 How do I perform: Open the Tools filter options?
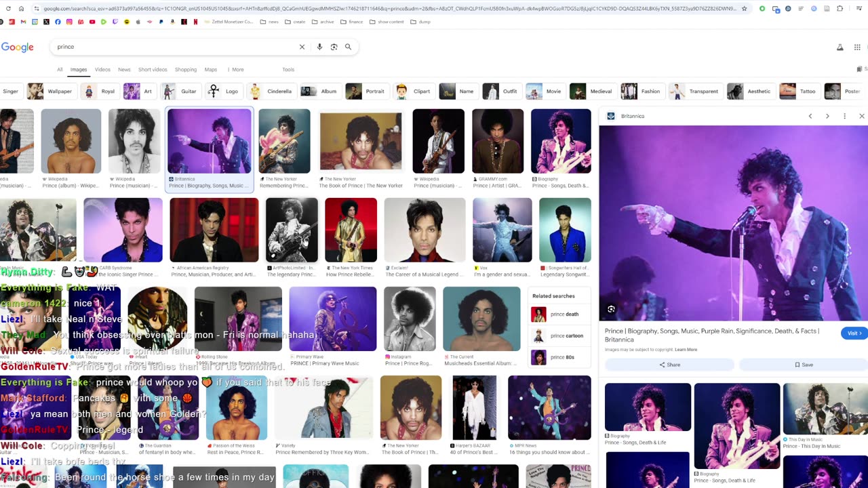tap(288, 70)
